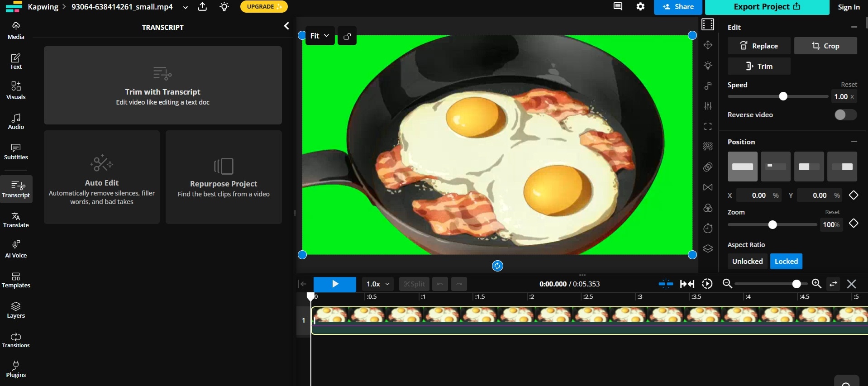Screen dimensions: 868x386
Task: Toggle timeline snapping icon
Action: pyautogui.click(x=666, y=284)
